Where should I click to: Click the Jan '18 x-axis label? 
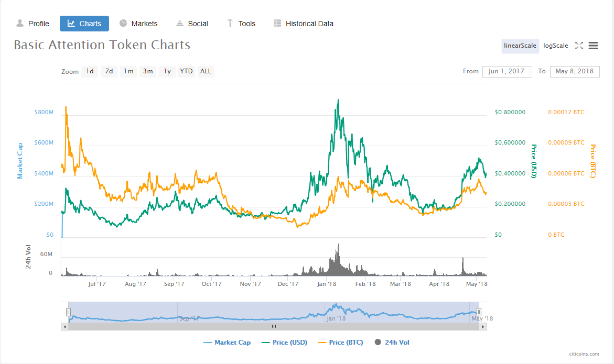(x=327, y=284)
